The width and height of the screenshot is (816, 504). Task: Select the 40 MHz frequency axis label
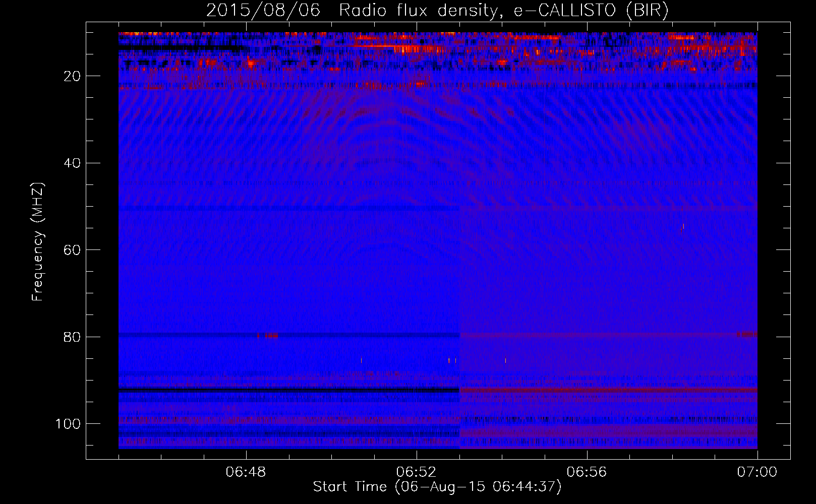point(73,163)
